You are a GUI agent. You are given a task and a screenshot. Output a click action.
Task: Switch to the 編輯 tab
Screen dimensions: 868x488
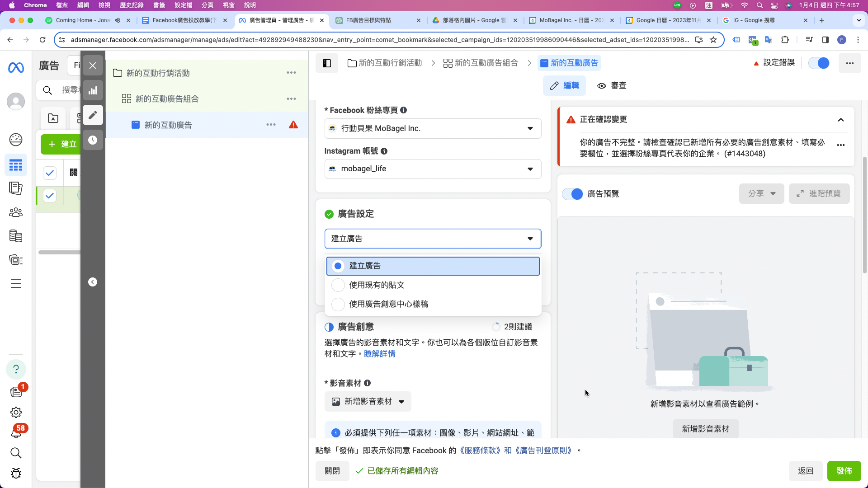click(564, 86)
